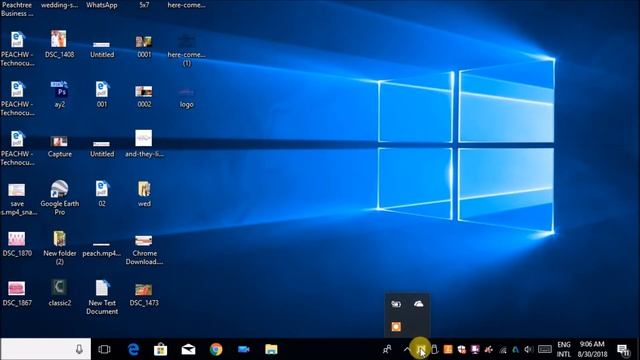The image size is (640, 360).
Task: Click the purple monitor tray icon
Action: (475, 349)
